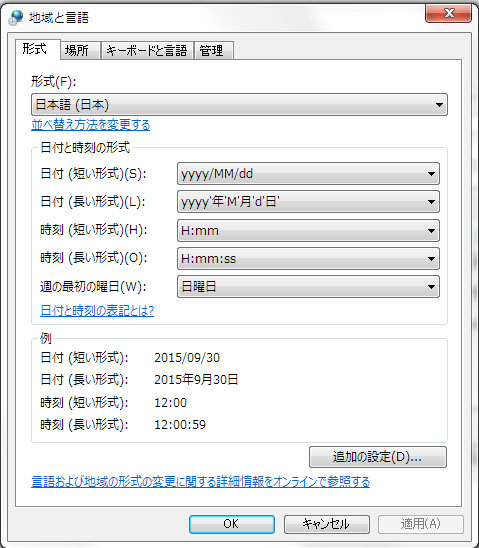
Task: Open the short date format dropdown yyyy/MM/dd
Action: [x=308, y=173]
